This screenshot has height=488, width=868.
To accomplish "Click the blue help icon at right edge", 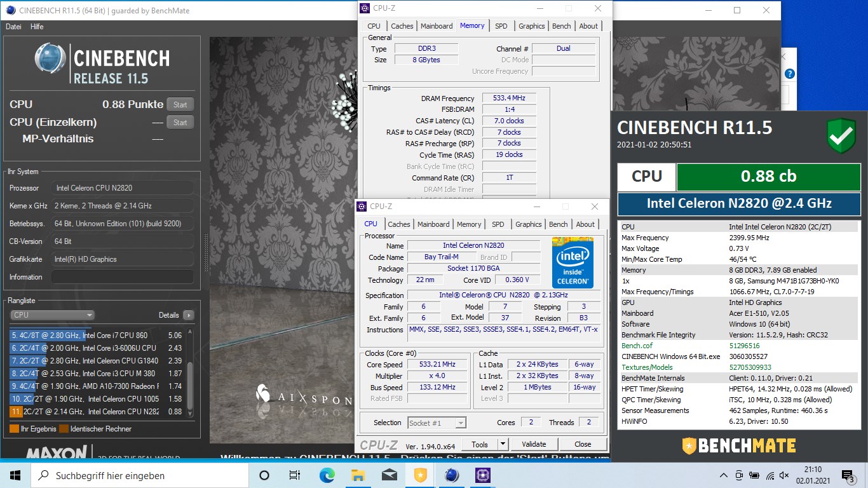I will pos(789,74).
